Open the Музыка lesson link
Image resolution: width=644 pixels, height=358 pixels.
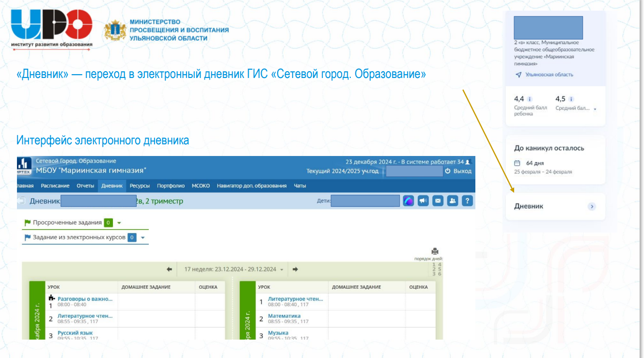278,333
